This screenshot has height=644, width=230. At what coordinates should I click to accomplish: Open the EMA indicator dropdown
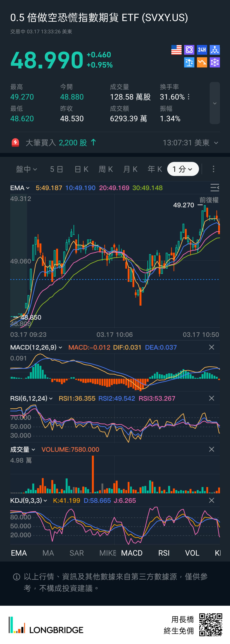(x=20, y=188)
